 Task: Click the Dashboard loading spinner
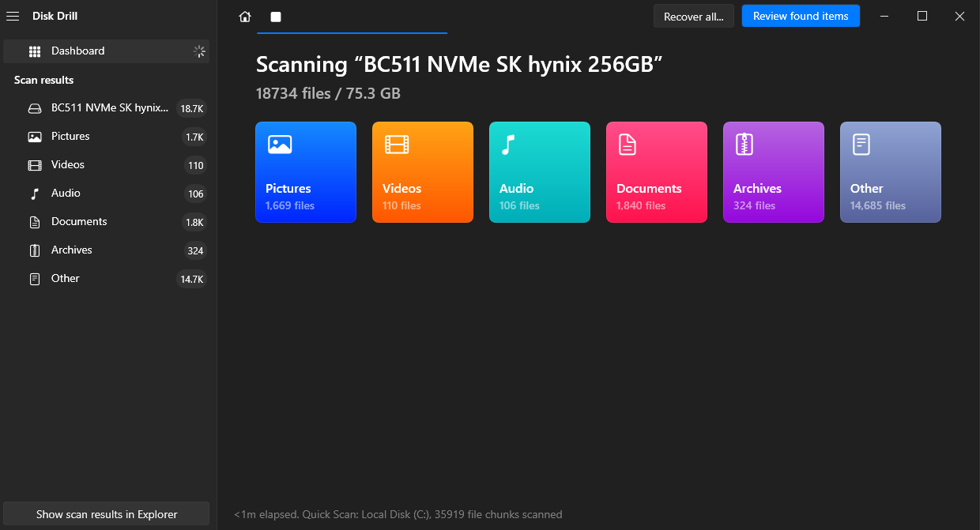click(200, 51)
